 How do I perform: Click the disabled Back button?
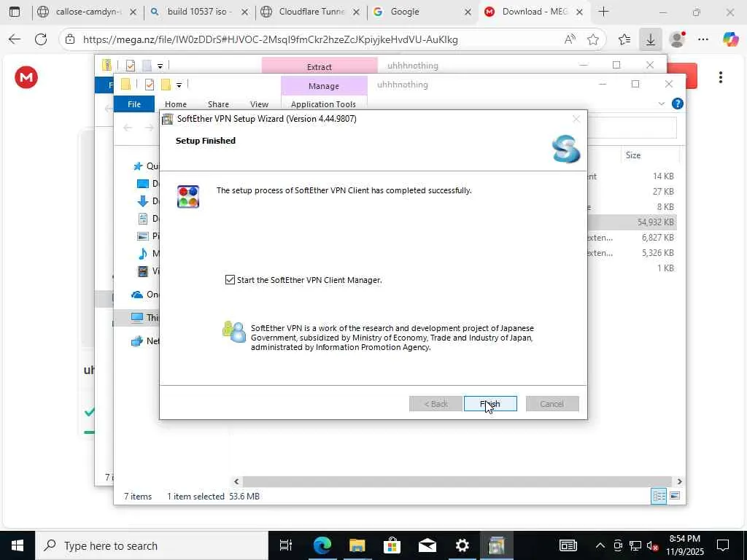[x=436, y=404]
